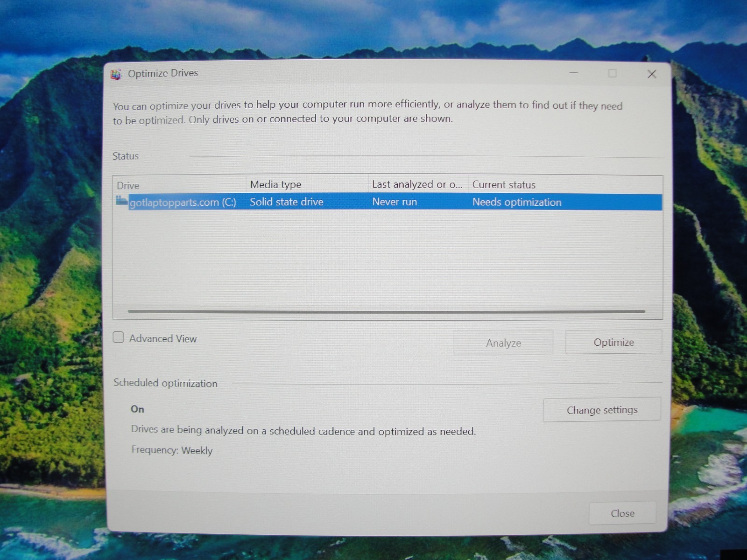Minimize the Optimize Drives window
This screenshot has width=747, height=560.
pyautogui.click(x=574, y=73)
